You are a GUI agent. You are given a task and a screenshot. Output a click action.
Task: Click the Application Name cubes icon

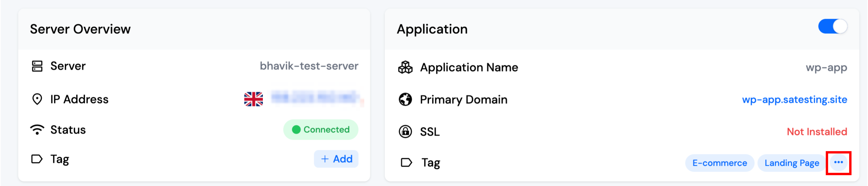405,67
